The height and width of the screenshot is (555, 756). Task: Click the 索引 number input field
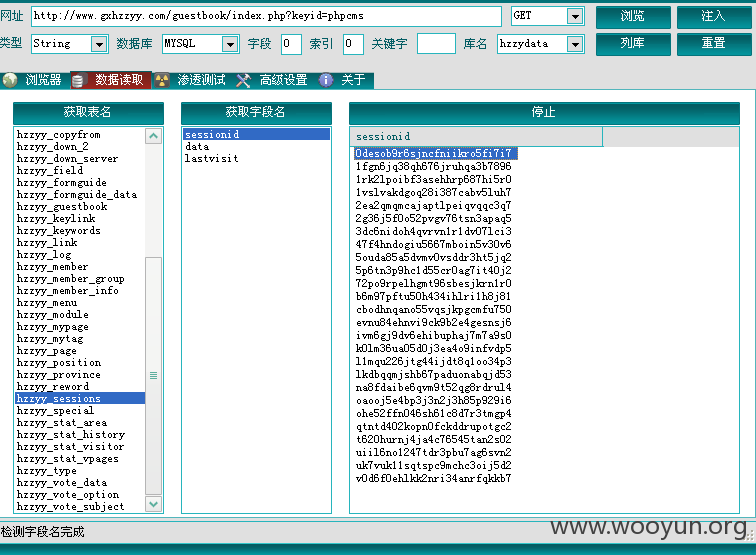[x=353, y=44]
